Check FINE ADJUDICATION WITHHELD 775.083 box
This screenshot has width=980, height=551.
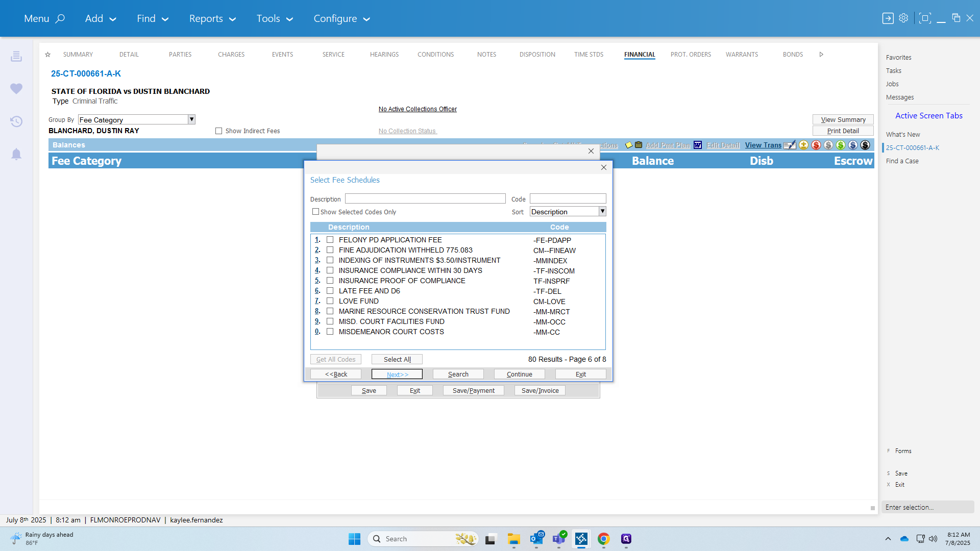click(x=330, y=250)
